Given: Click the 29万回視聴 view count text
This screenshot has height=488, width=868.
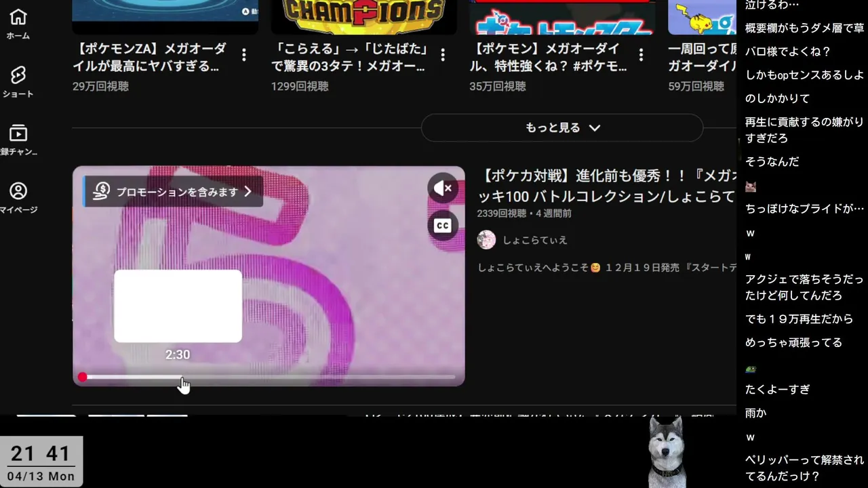Looking at the screenshot, I should click(x=100, y=86).
